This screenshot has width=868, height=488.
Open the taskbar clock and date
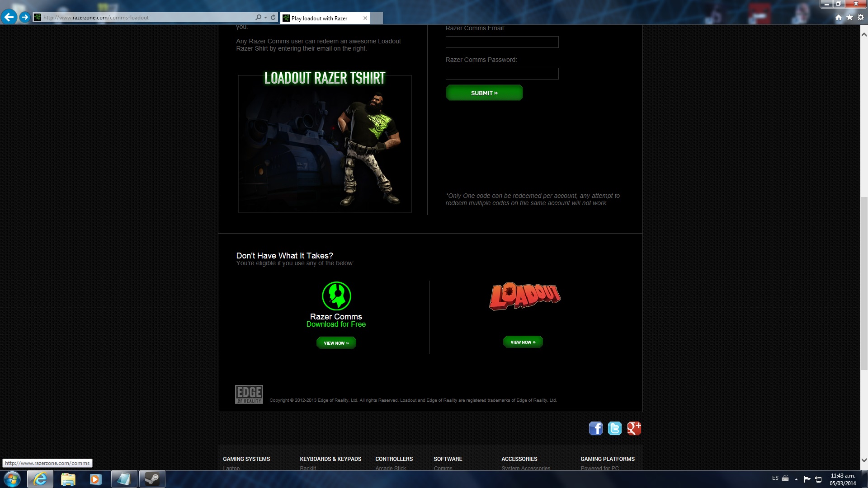point(843,479)
